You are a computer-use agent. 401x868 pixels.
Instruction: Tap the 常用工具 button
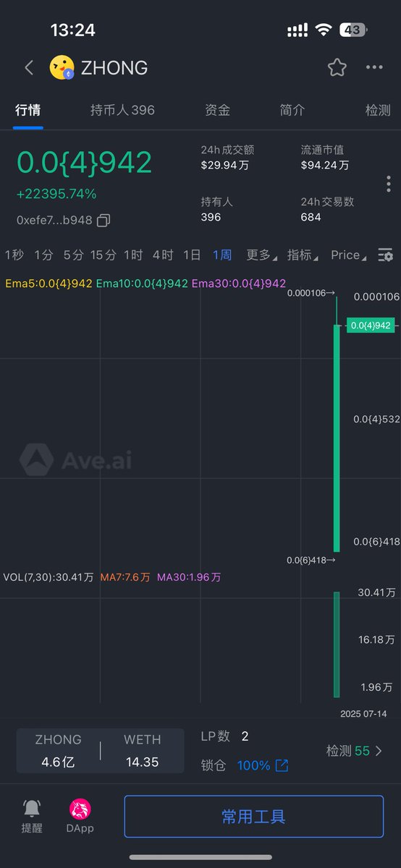(x=253, y=817)
